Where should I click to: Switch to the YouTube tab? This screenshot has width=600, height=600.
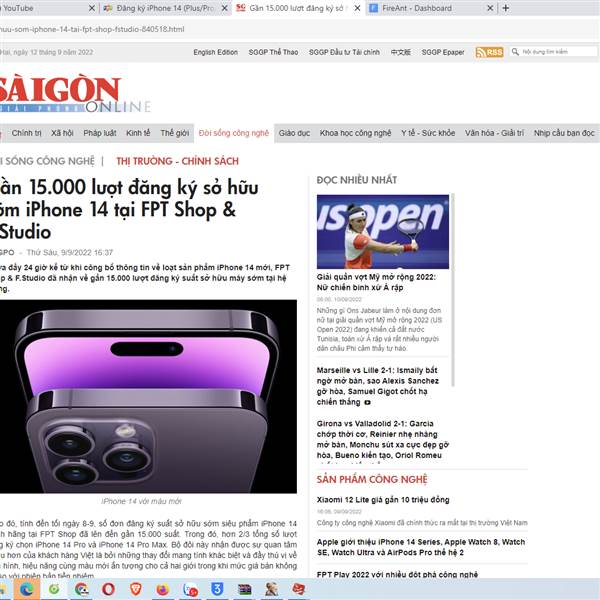42,8
